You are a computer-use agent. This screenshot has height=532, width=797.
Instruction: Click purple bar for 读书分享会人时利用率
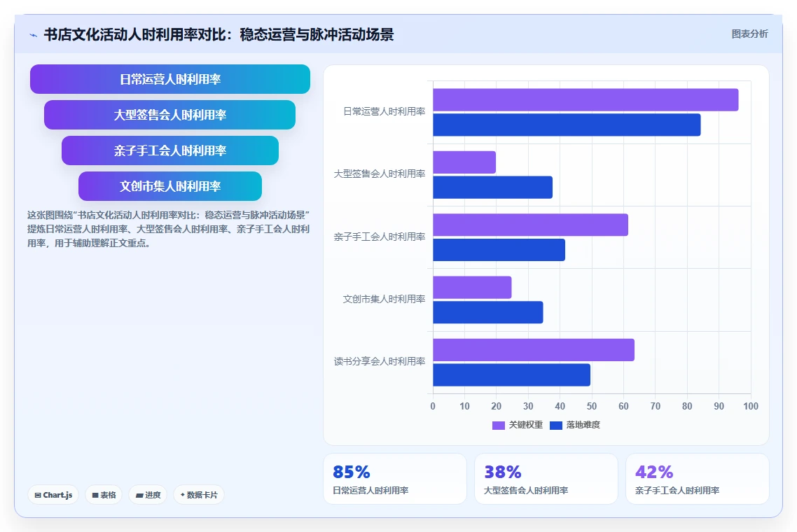pos(534,350)
